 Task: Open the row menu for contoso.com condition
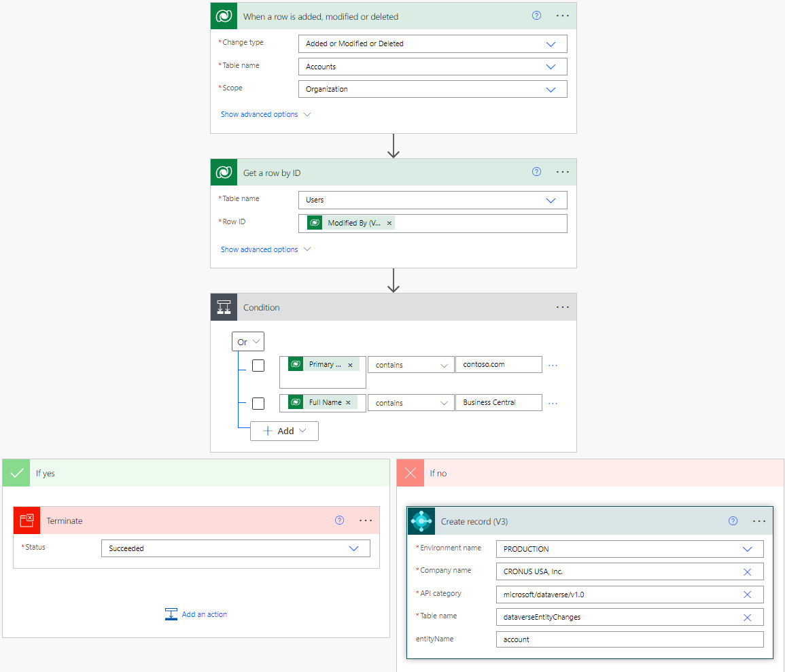tap(553, 366)
